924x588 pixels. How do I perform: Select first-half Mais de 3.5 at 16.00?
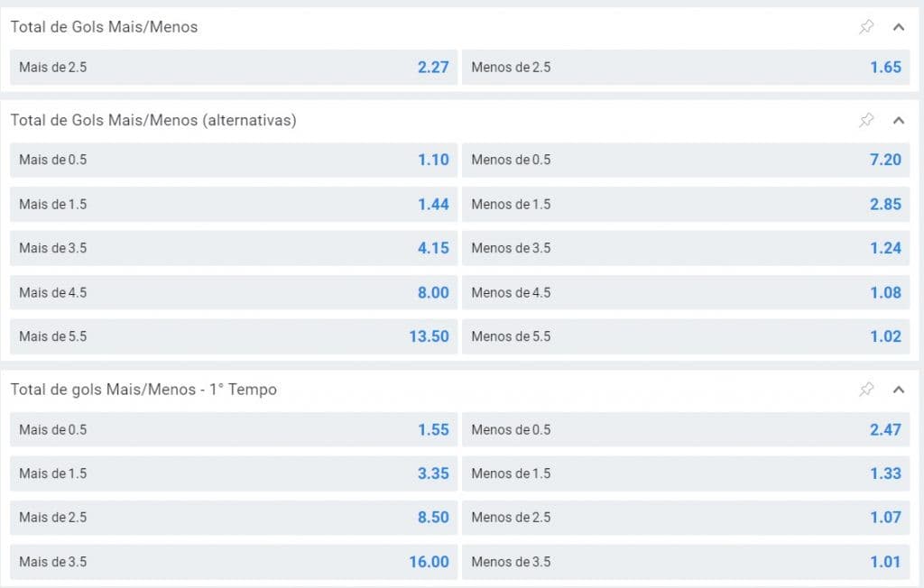point(234,562)
